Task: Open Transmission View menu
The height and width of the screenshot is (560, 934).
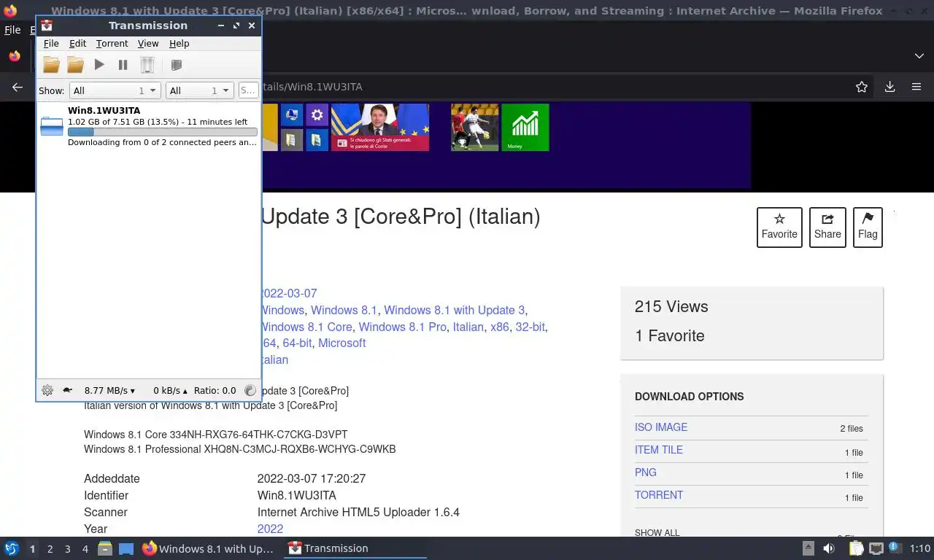Action: pos(148,44)
